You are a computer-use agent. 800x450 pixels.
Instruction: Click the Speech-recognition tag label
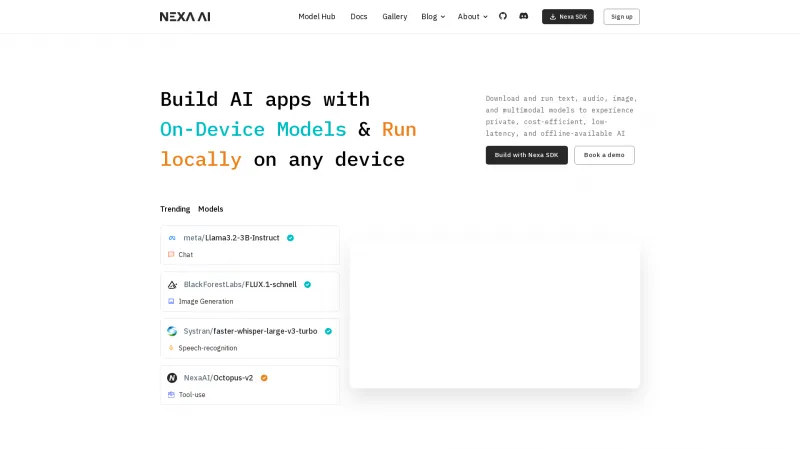coord(208,348)
